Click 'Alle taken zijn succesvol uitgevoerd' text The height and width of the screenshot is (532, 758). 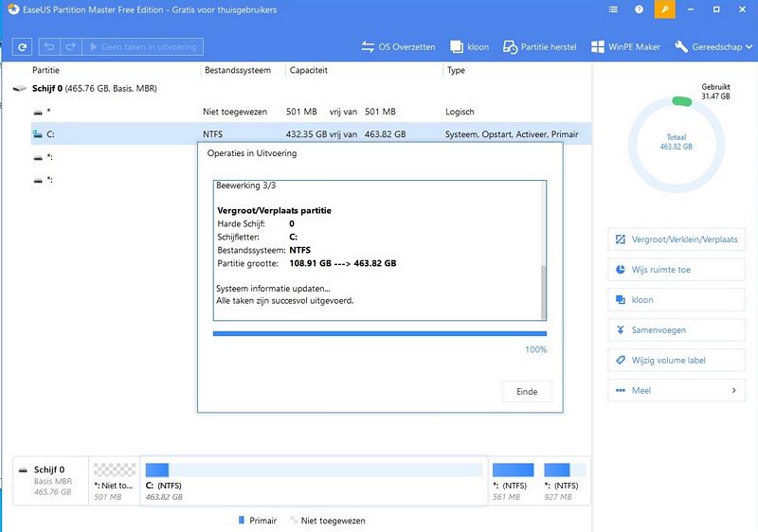coord(285,300)
